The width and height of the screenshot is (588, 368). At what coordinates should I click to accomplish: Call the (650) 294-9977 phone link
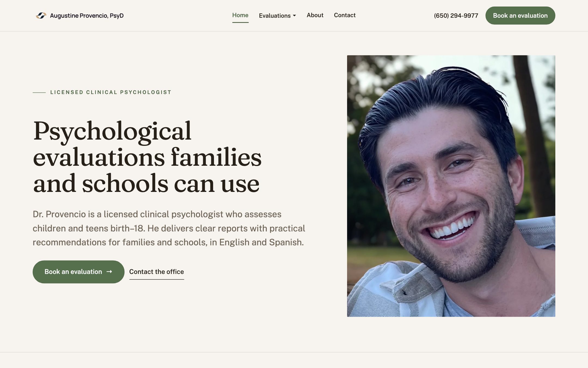point(456,16)
